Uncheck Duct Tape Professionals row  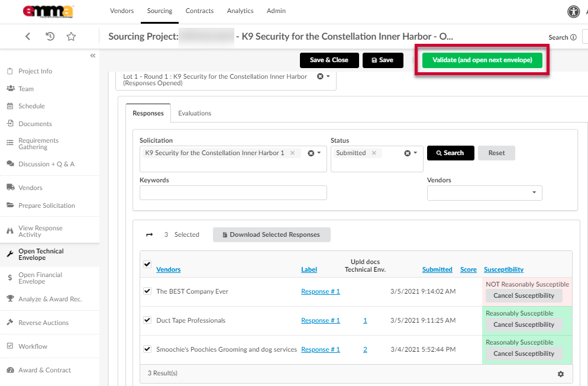tap(147, 320)
